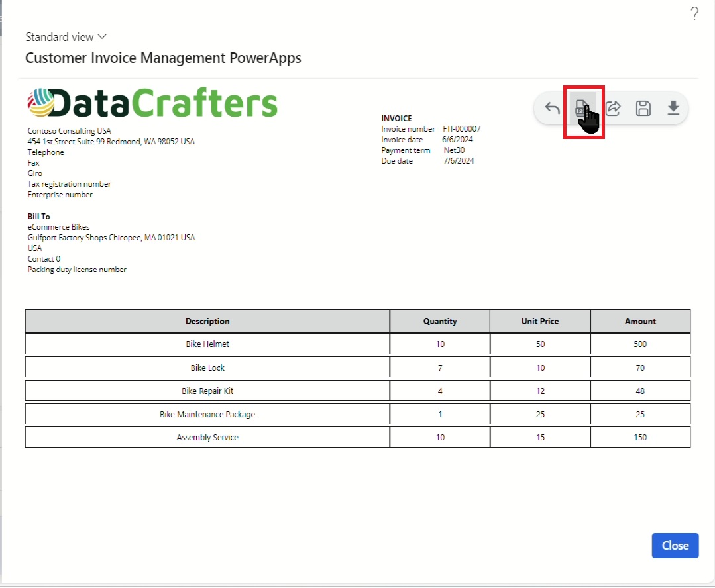Click the Quantity column header
Image resolution: width=715 pixels, height=588 pixels.
pyautogui.click(x=440, y=321)
